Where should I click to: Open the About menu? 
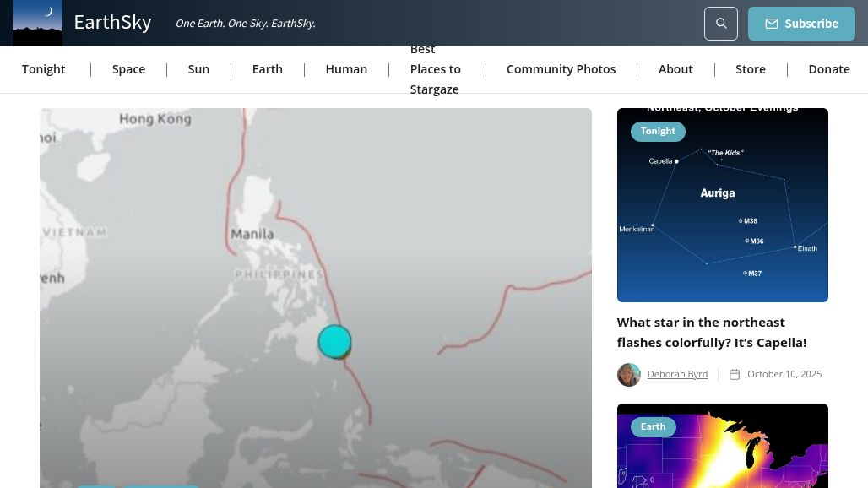coord(675,69)
